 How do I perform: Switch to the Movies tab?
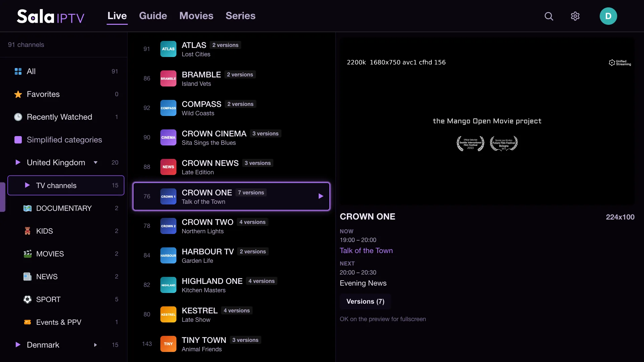(x=196, y=16)
